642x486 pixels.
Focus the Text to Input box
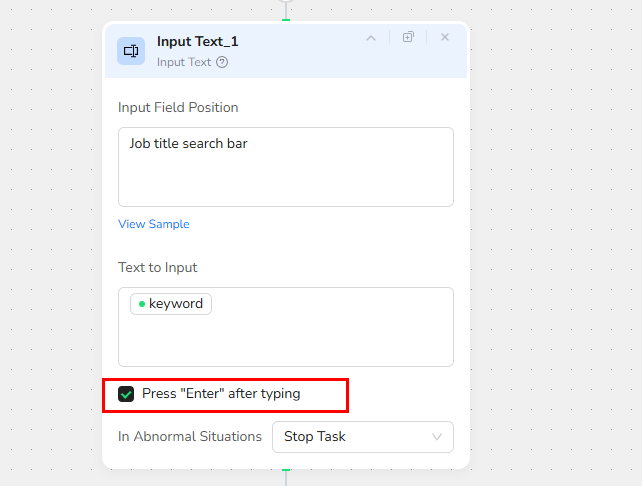tap(286, 338)
